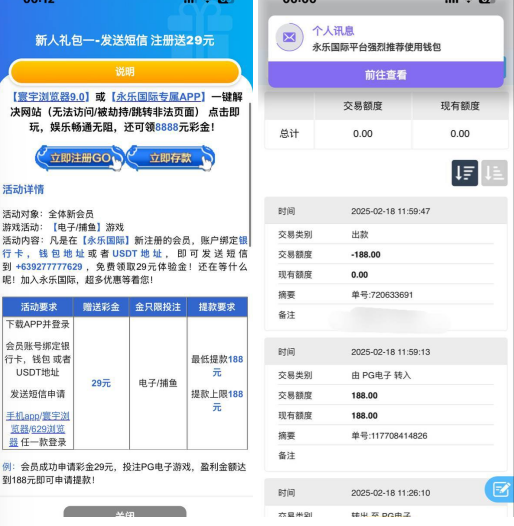This screenshot has width=514, height=526.
Task: Click the 金只限投注 table header
Action: pos(158,307)
